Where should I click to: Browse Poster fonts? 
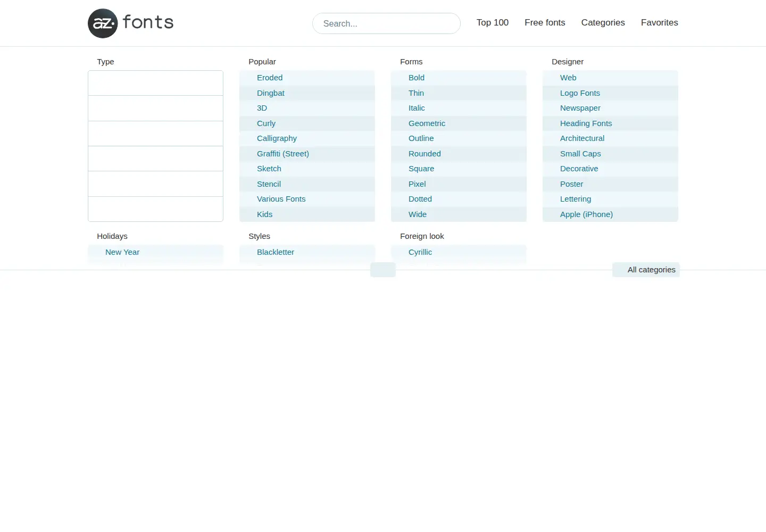tap(610, 184)
